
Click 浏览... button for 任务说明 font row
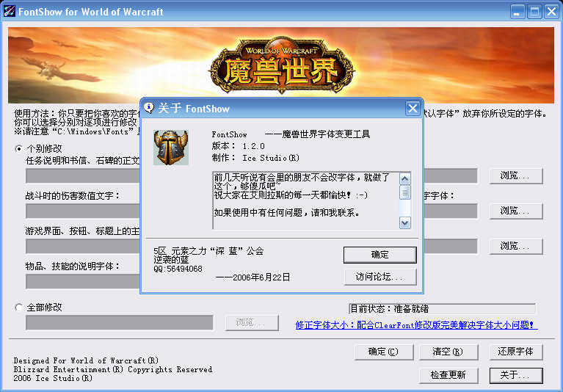[x=516, y=176]
